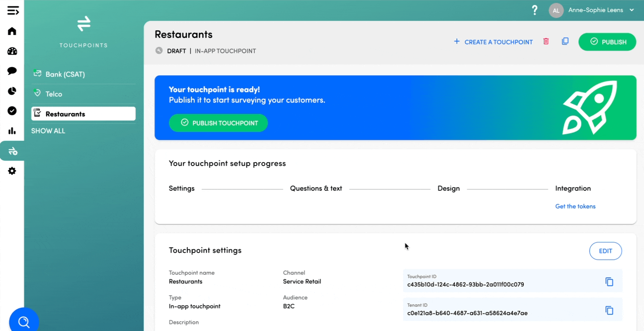Viewport: 644px width, 331px height.
Task: Select the Telco touchpoint
Action: [54, 94]
